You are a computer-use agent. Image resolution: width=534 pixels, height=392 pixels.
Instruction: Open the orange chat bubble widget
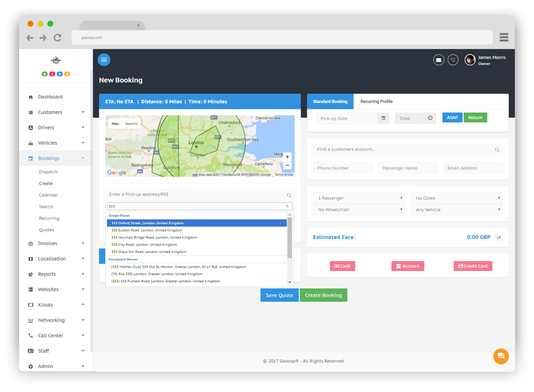coord(501,356)
